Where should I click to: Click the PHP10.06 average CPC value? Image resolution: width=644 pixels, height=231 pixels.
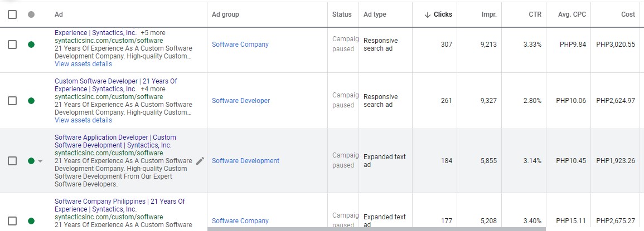click(x=572, y=101)
